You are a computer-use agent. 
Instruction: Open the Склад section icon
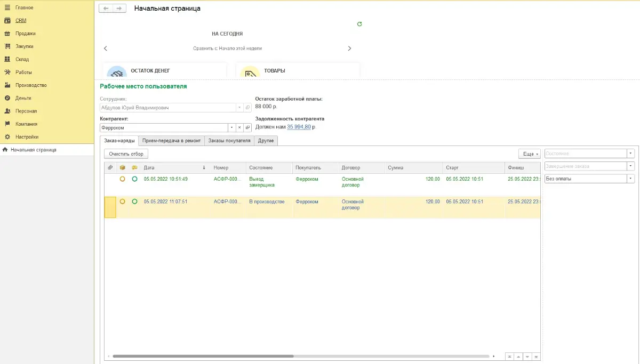(7, 59)
